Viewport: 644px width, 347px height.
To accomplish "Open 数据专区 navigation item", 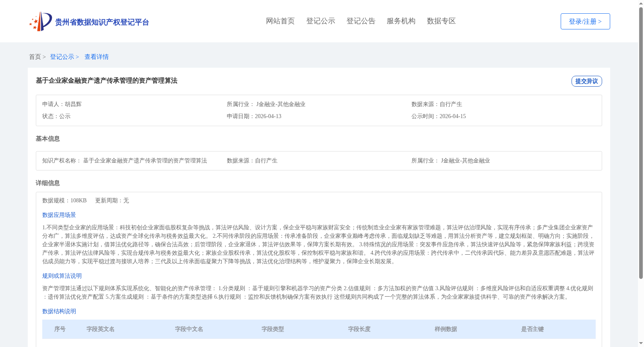I will point(441,21).
